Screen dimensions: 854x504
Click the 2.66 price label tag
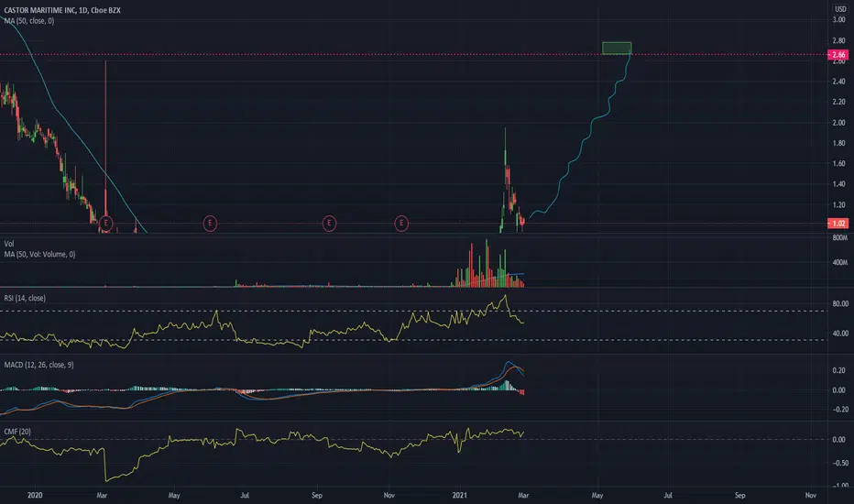click(x=838, y=54)
